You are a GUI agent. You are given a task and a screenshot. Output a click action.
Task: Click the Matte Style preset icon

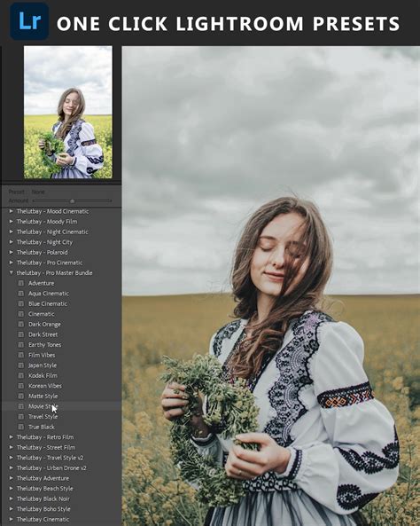pyautogui.click(x=20, y=396)
